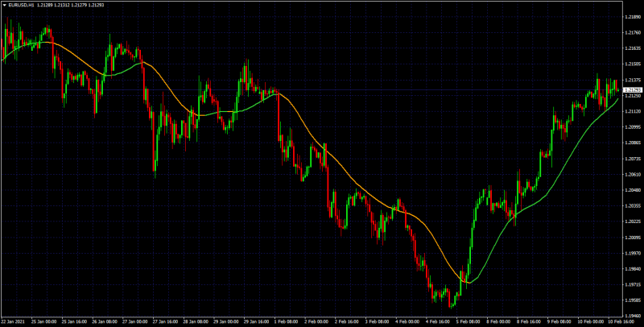Click the 1.19715 price scale label
The image size is (644, 327).
(633, 284)
